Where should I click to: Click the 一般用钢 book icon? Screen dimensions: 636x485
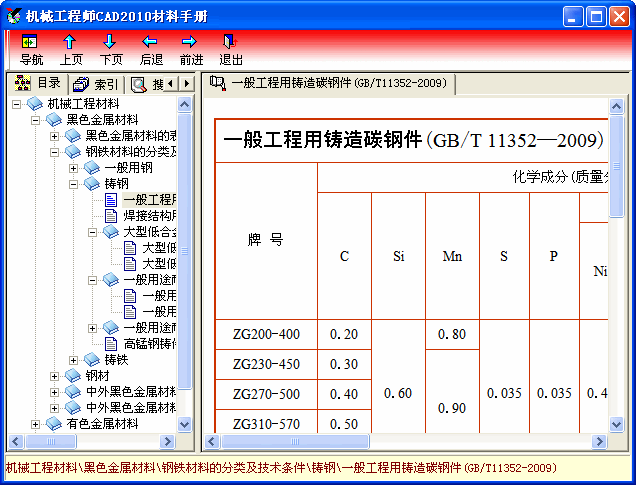pos(92,167)
